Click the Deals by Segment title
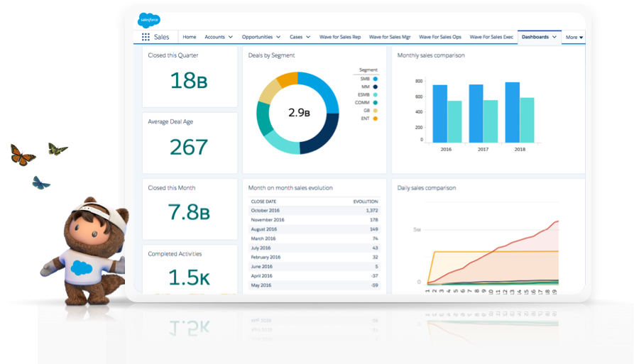Image resolution: width=634 pixels, height=364 pixels. 271,55
